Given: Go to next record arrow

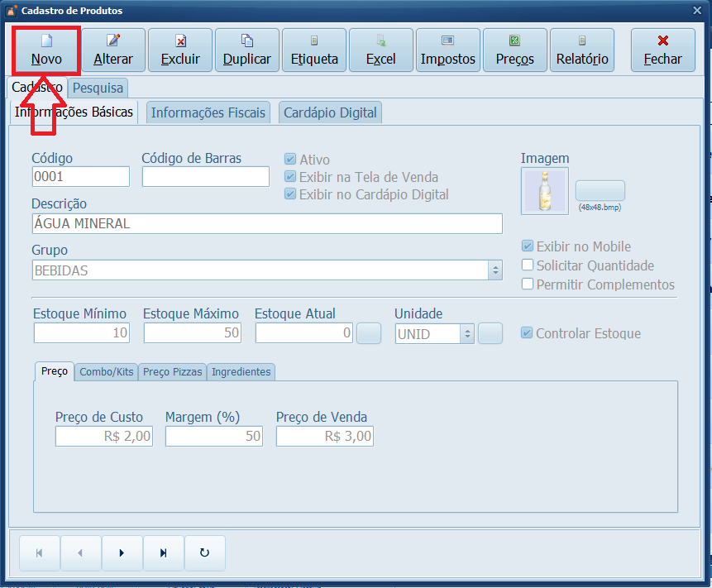Looking at the screenshot, I should click(x=122, y=553).
